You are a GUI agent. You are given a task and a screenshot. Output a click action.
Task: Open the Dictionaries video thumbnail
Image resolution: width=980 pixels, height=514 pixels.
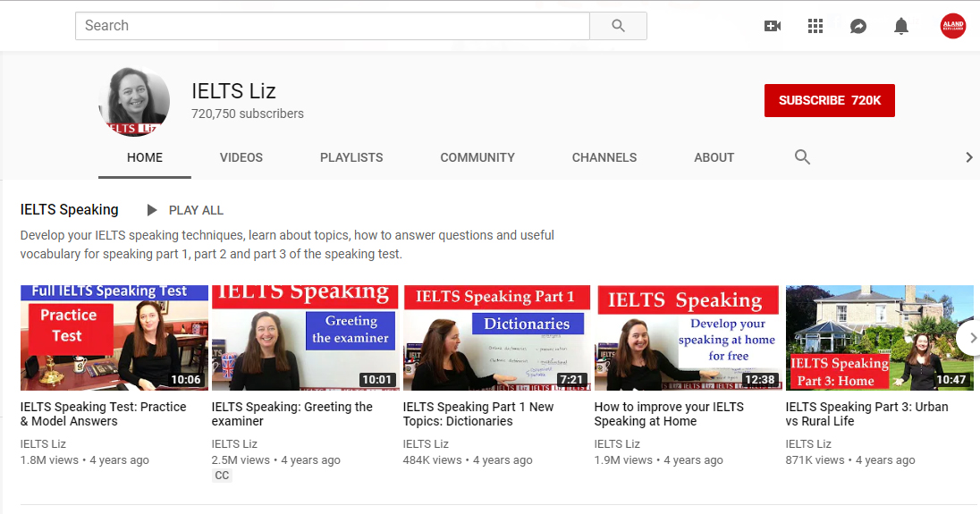tap(497, 338)
